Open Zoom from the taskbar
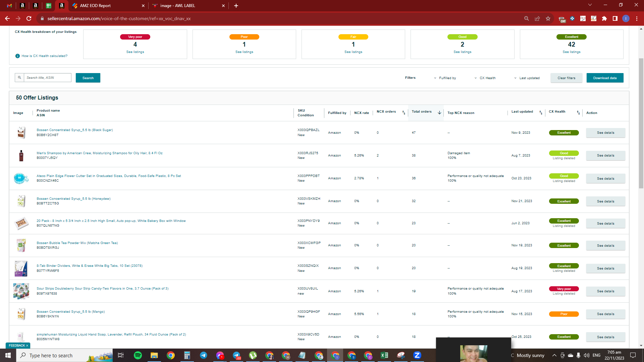Viewport: 644px width, 362px height. coord(417,355)
